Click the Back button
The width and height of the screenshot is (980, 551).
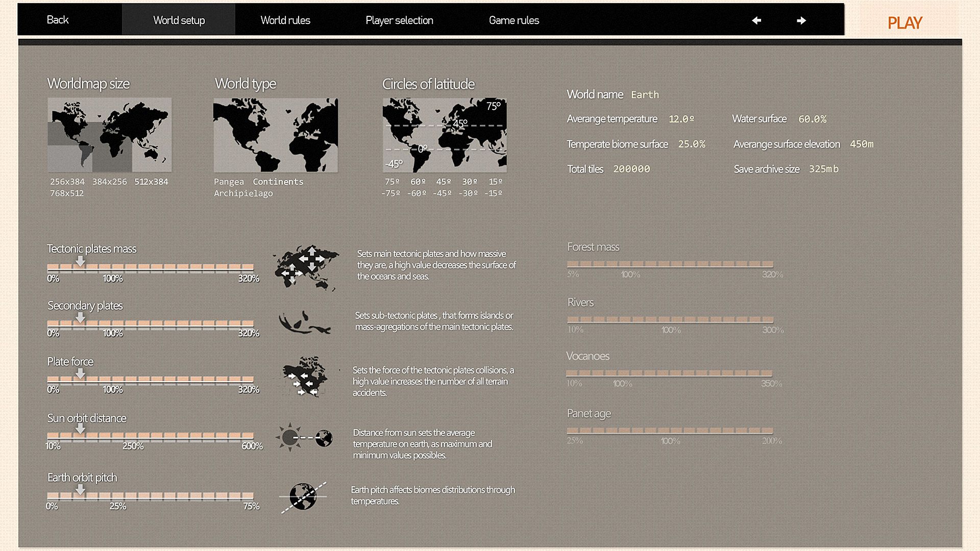[58, 20]
